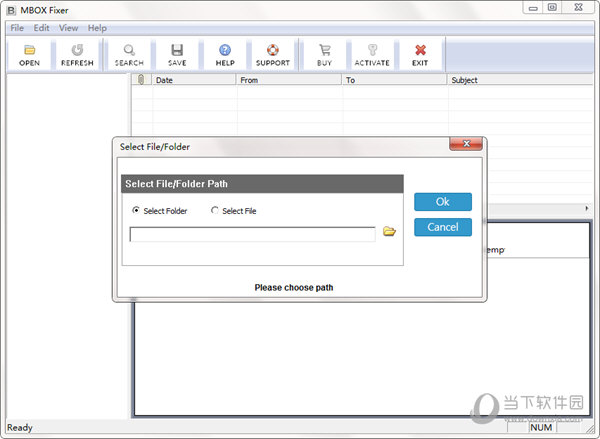This screenshot has width=600, height=439.
Task: Open the View menu
Action: pyautogui.click(x=68, y=28)
